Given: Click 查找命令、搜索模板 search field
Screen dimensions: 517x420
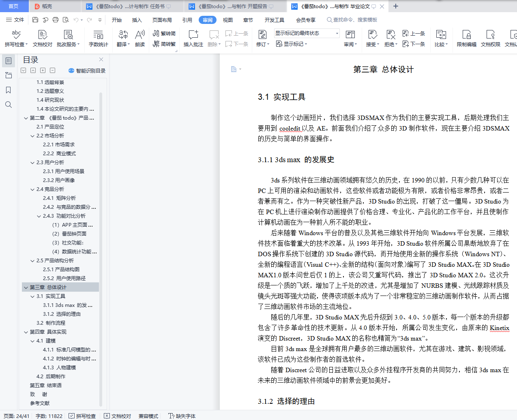Looking at the screenshot, I should 352,20.
